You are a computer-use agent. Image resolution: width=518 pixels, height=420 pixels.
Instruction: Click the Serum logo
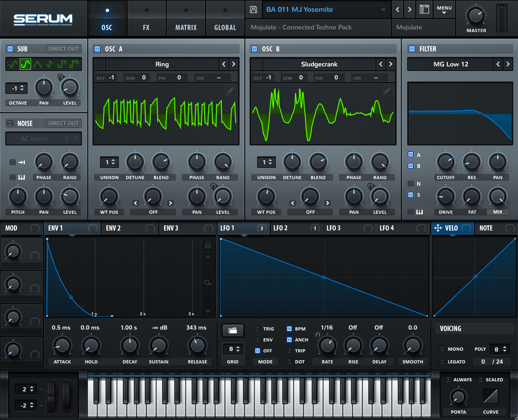point(43,19)
